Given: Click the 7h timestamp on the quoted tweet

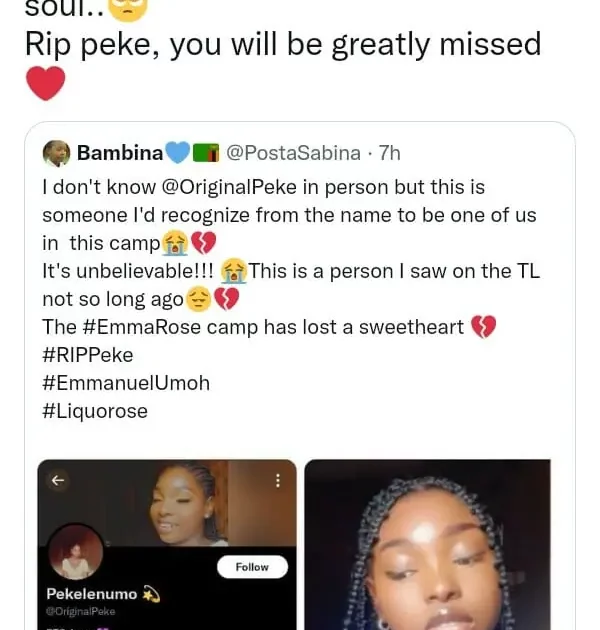Looking at the screenshot, I should [388, 153].
